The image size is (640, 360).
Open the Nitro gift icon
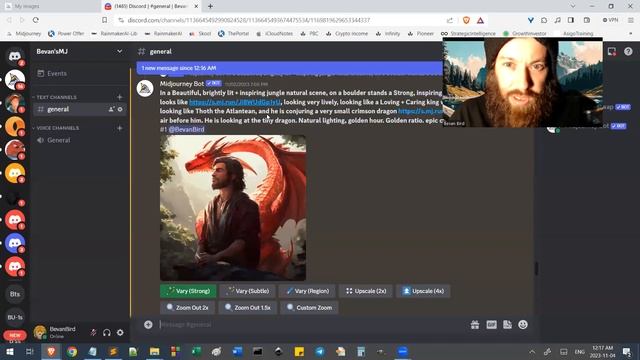475,324
